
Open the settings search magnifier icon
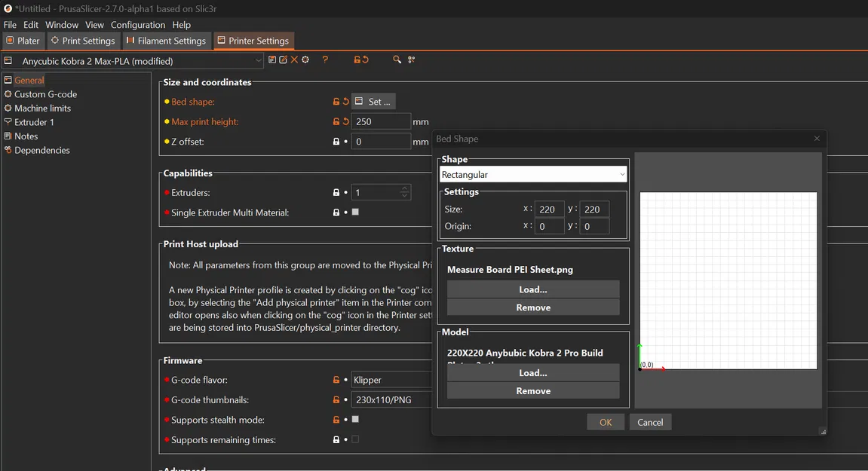pyautogui.click(x=397, y=60)
